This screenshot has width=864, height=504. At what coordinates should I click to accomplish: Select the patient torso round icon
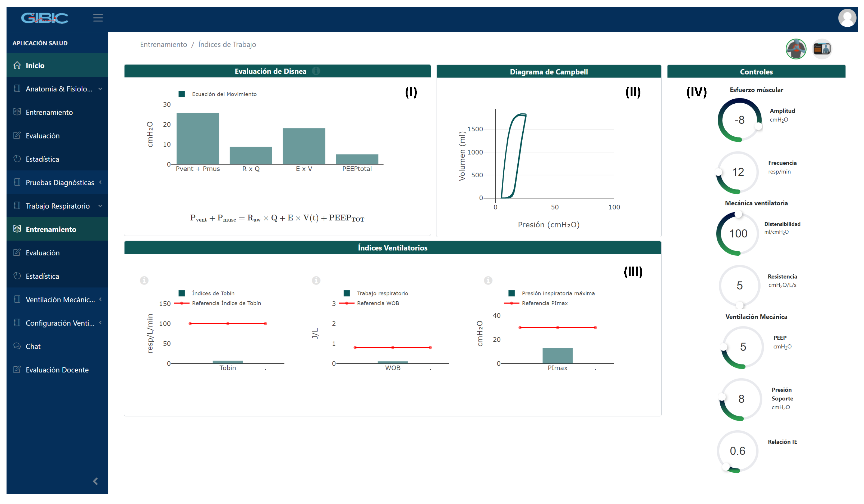(795, 49)
